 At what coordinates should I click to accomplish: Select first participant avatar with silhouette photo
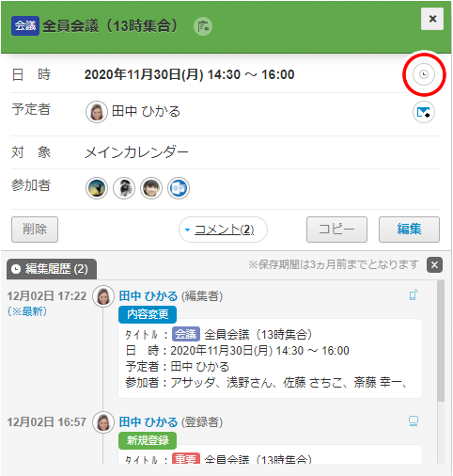point(97,188)
